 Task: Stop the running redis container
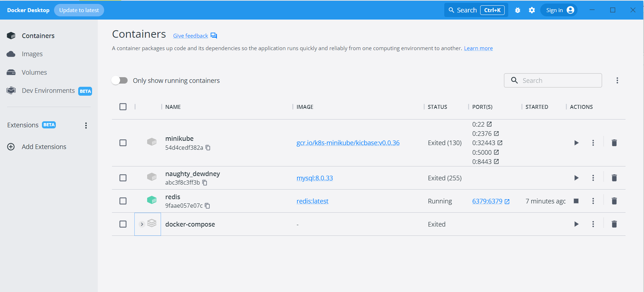(576, 201)
